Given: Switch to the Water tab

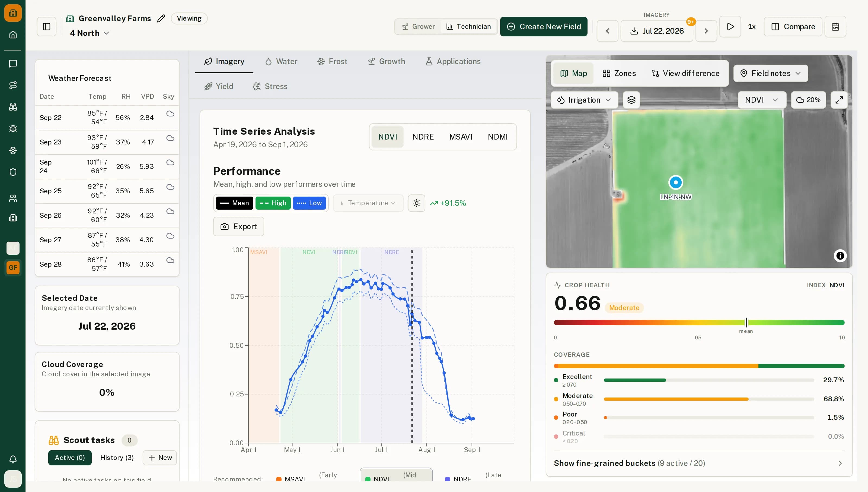Looking at the screenshot, I should [x=282, y=61].
